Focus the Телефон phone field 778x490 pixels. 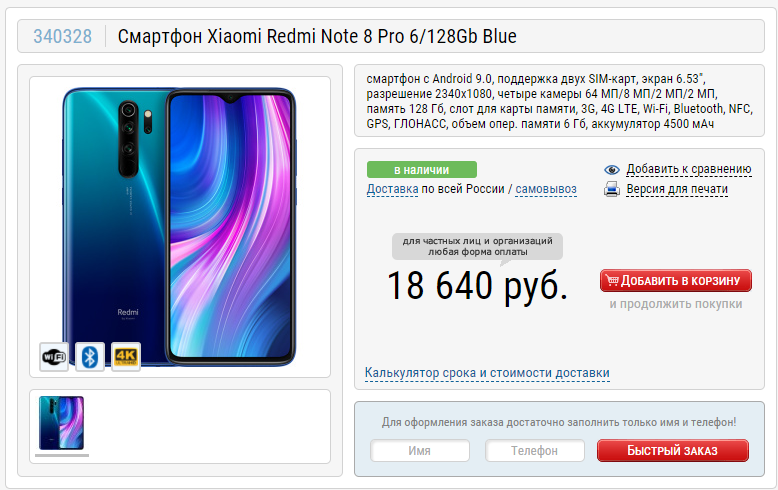tap(535, 450)
